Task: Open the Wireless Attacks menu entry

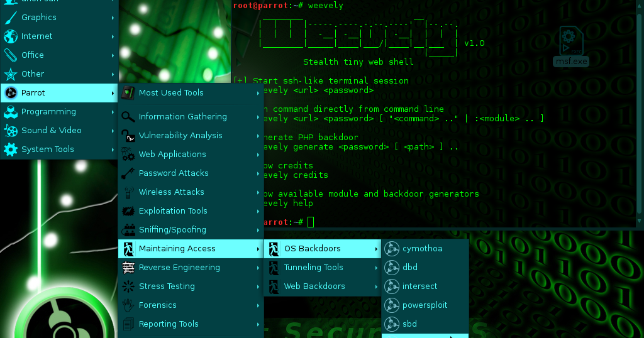Action: [x=191, y=192]
